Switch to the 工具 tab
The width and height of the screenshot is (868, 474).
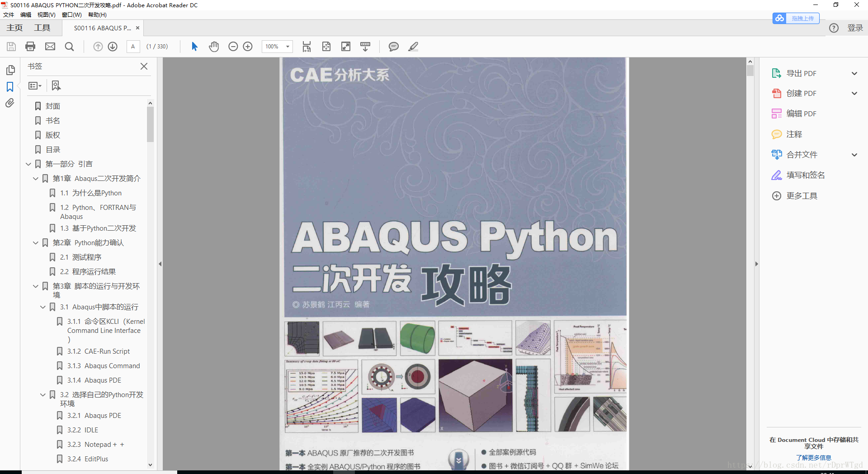(42, 28)
